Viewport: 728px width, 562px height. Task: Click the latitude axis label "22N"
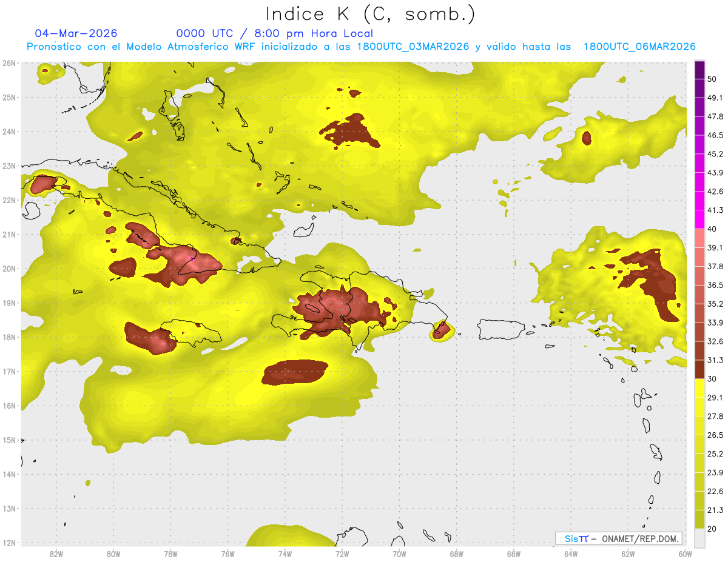[8, 200]
